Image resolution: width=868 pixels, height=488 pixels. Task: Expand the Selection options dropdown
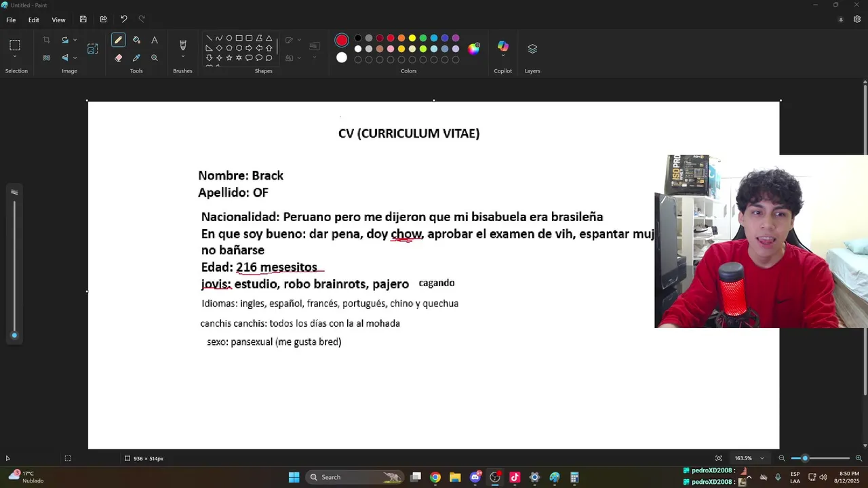(x=15, y=57)
